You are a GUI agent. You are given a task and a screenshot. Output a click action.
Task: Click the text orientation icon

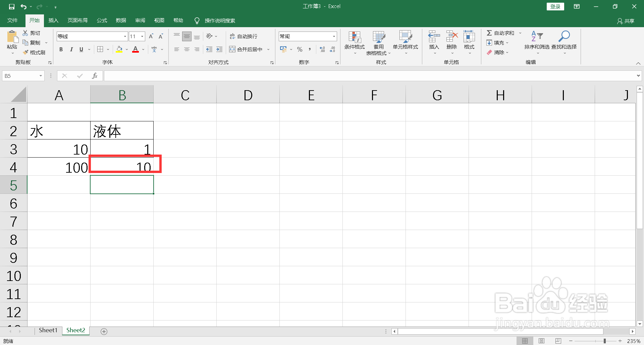coord(209,36)
